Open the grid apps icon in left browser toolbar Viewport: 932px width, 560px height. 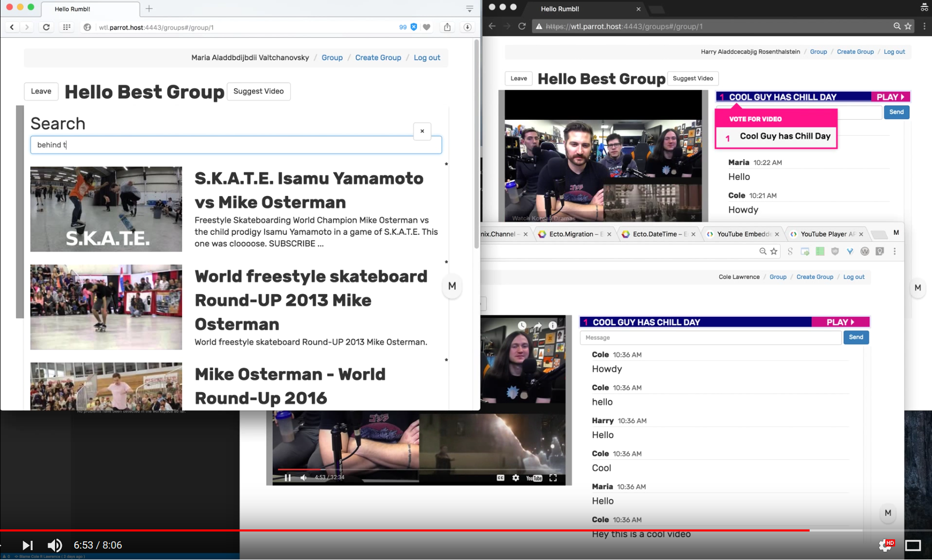(66, 27)
